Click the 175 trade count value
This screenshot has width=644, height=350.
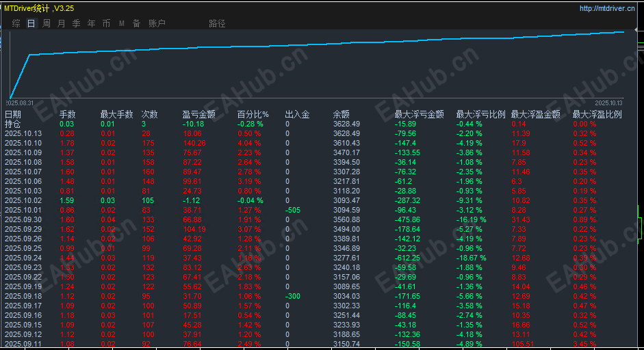[148, 143]
